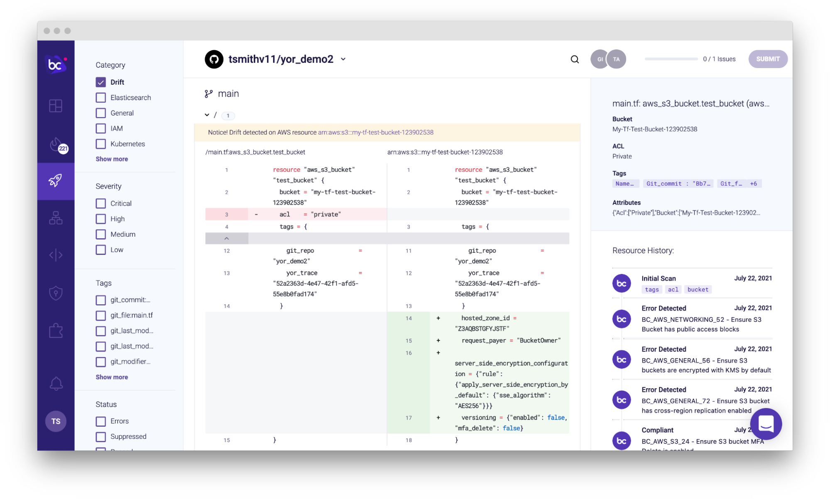Click the main.tf resource title

(691, 103)
